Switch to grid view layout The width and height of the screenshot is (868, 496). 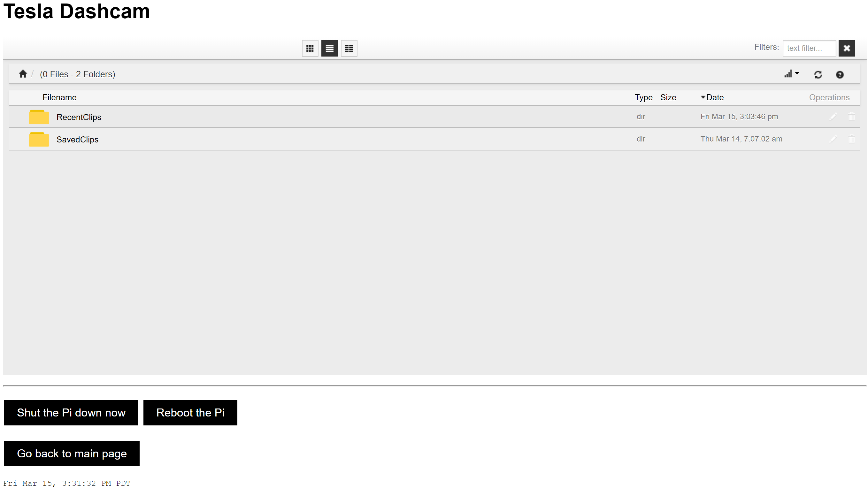[310, 48]
